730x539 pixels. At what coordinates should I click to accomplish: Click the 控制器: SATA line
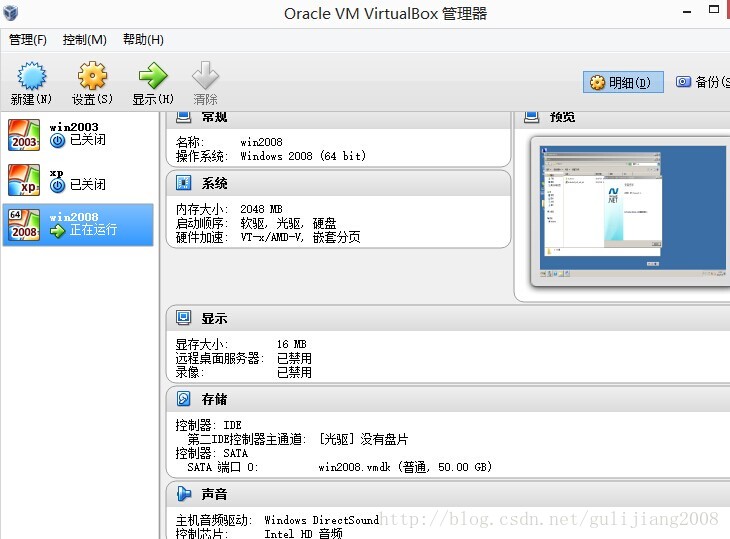pos(211,453)
